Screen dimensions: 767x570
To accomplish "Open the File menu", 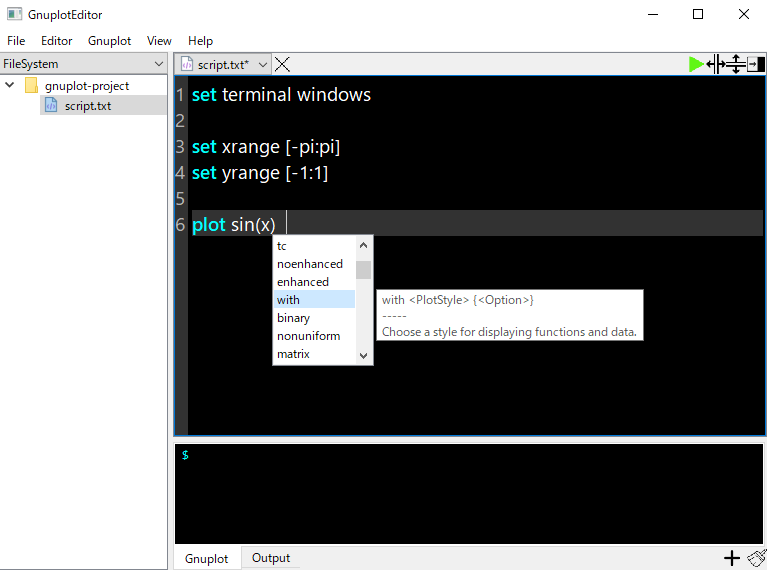I will pos(16,41).
